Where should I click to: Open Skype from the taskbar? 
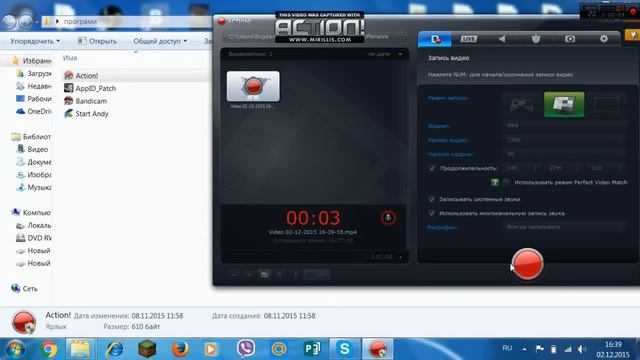pyautogui.click(x=345, y=349)
